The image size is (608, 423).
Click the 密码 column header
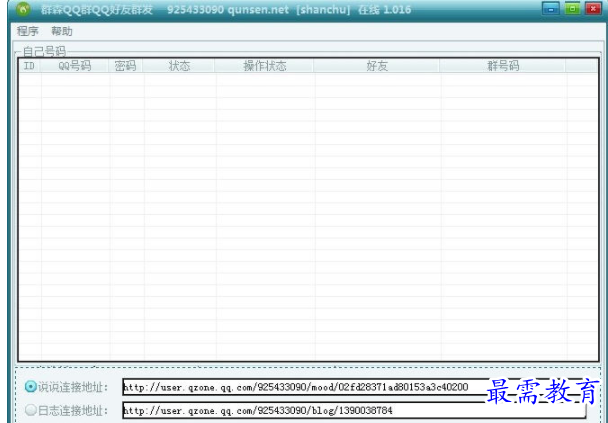click(x=126, y=66)
